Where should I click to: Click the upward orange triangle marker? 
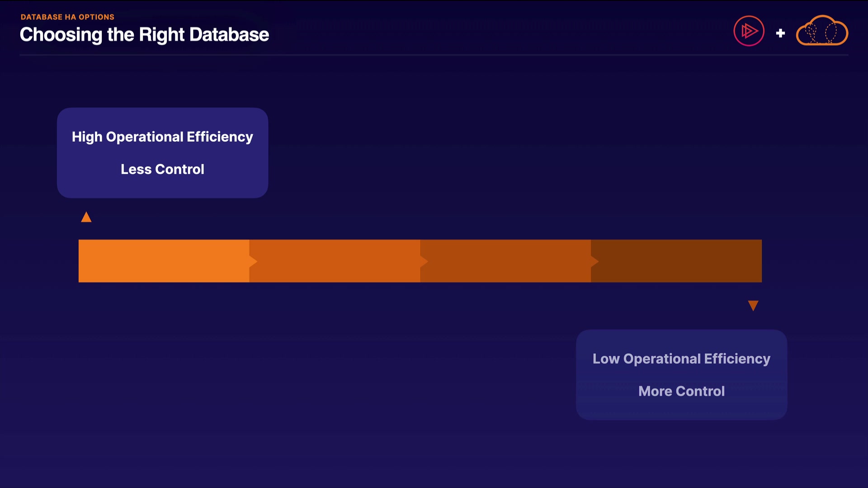[86, 217]
